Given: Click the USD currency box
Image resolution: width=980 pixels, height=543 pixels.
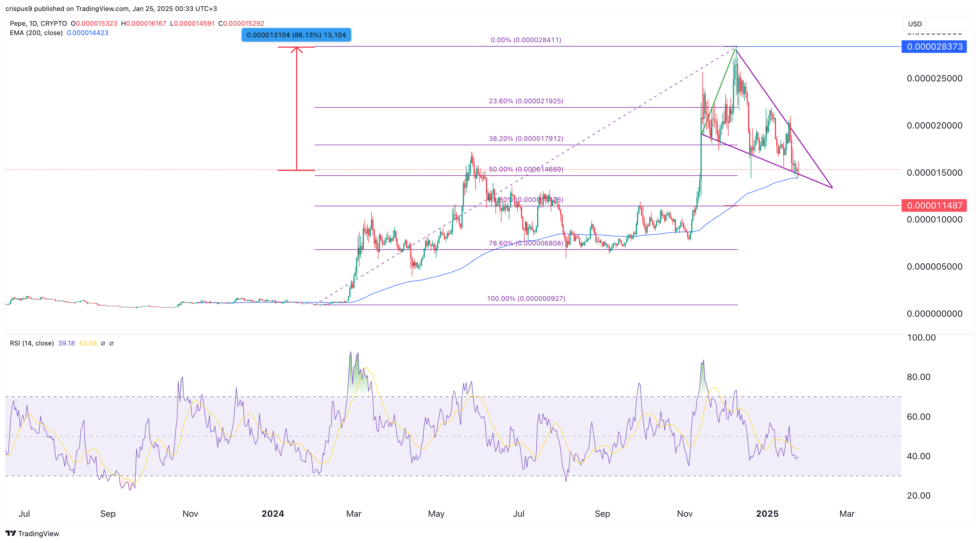Looking at the screenshot, I should (937, 24).
